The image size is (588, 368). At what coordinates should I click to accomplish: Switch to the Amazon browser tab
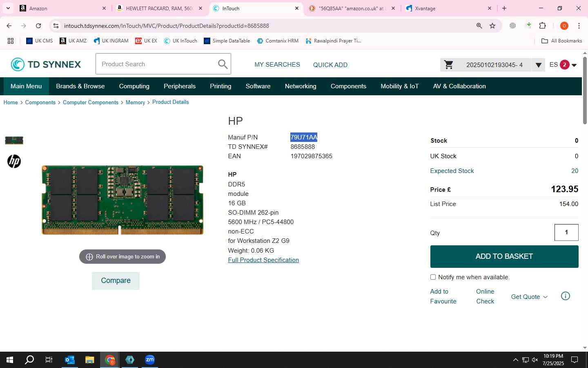pos(63,8)
